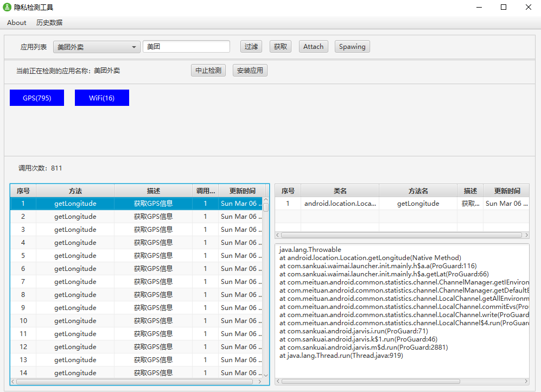
Task: Sort the left table by its 方法 column header
Action: [75, 191]
